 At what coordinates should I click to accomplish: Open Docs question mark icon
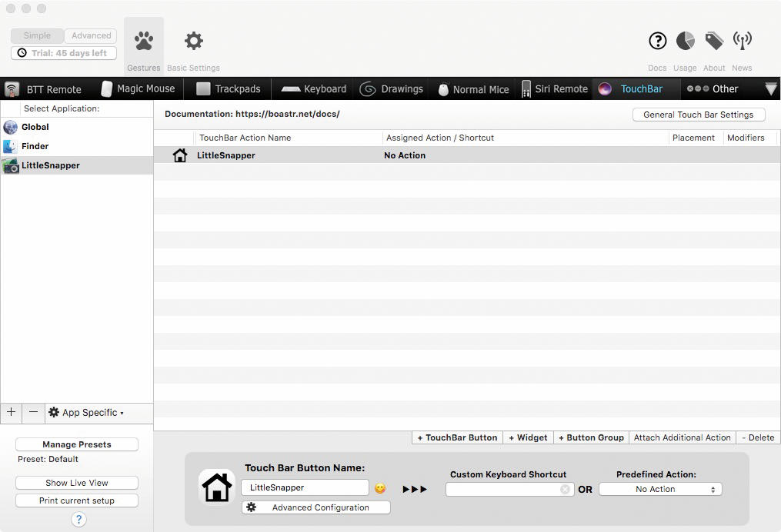tap(657, 41)
